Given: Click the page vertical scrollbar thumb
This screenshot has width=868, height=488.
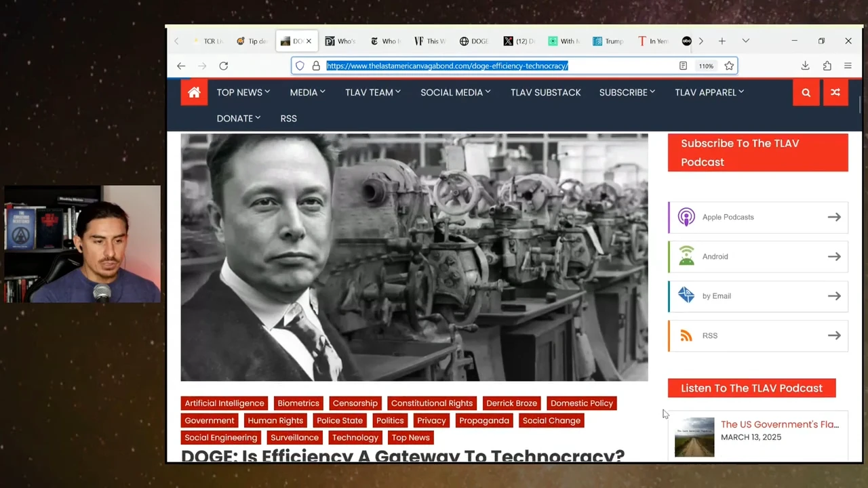Looking at the screenshot, I should [x=860, y=106].
